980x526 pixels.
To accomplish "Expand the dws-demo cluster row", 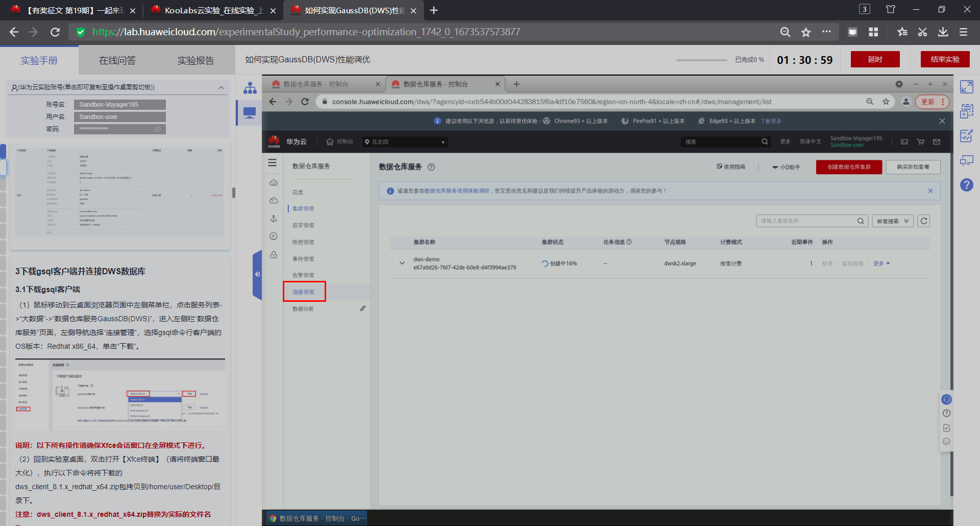I will tap(402, 264).
